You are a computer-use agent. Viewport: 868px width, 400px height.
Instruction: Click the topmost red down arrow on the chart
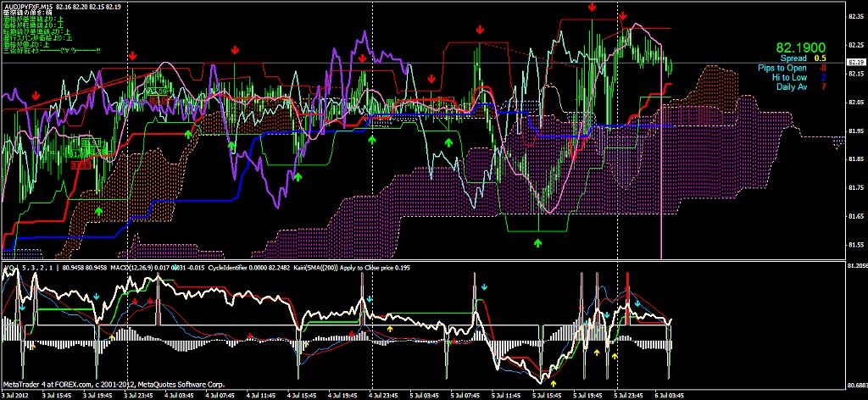pyautogui.click(x=591, y=7)
